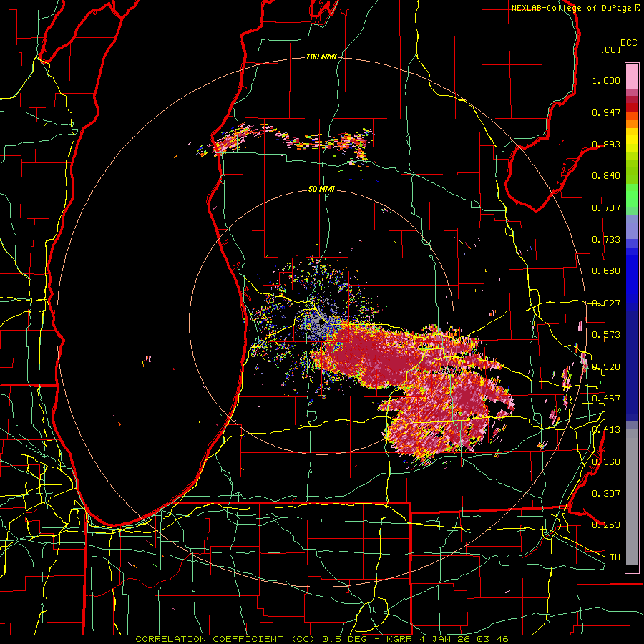Click the 0.360 color scale value

tap(606, 462)
